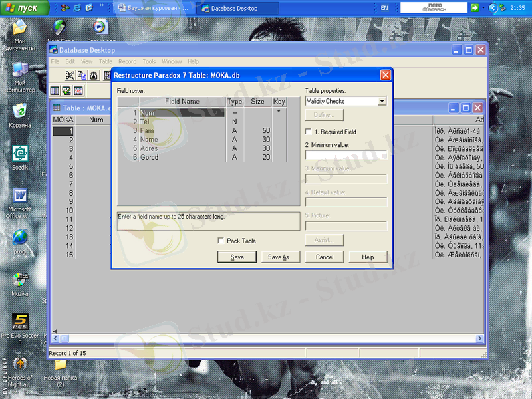Open Microsoft Office Word desktop icon
This screenshot has width=532, height=399.
tap(20, 197)
